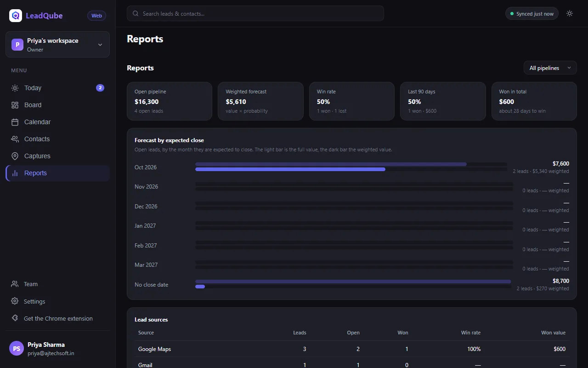The image size is (588, 368).
Task: Open the Calendar menu item
Action: [58, 122]
